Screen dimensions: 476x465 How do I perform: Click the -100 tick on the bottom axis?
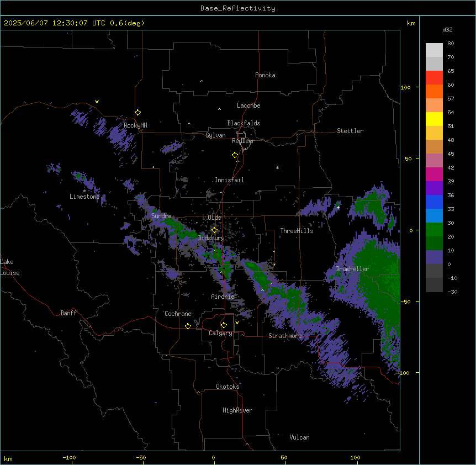(x=69, y=458)
